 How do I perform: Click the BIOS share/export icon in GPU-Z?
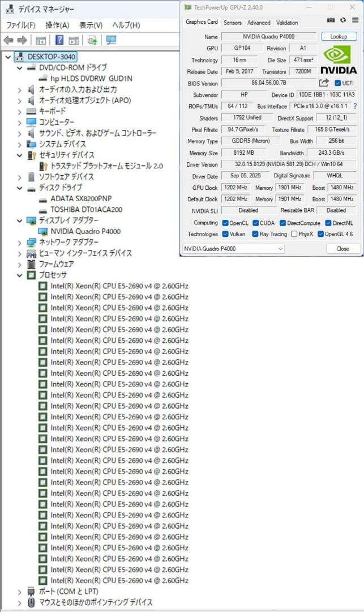(323, 83)
